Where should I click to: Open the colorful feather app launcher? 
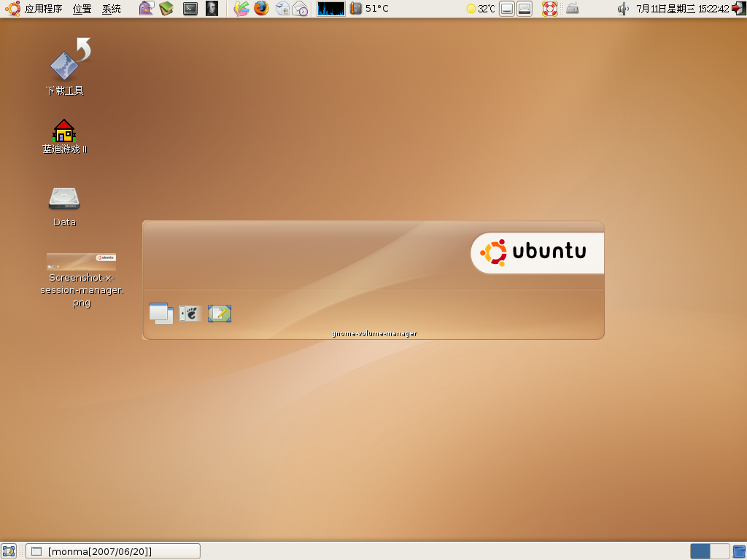[241, 9]
